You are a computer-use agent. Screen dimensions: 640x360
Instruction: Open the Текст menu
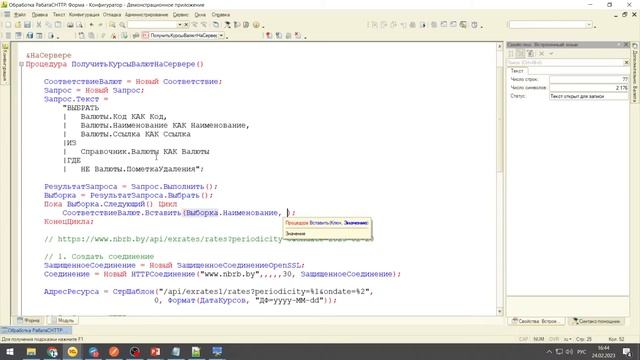[59, 15]
